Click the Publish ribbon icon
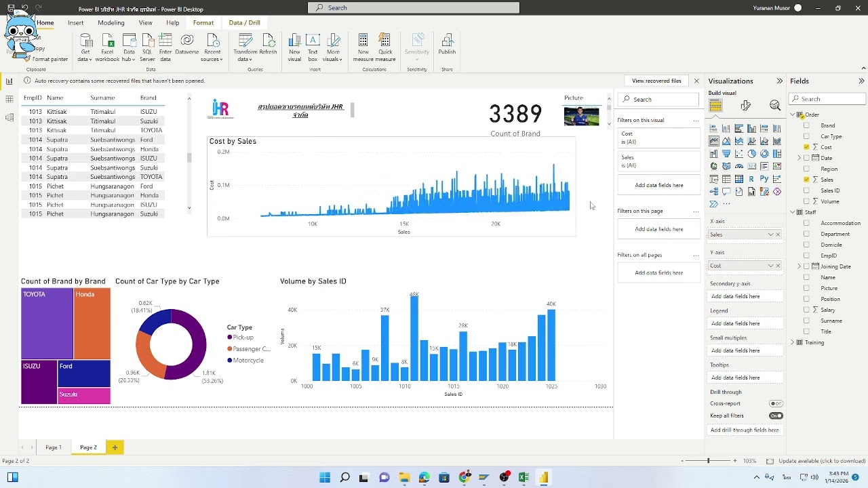This screenshot has width=868, height=488. pyautogui.click(x=447, y=44)
